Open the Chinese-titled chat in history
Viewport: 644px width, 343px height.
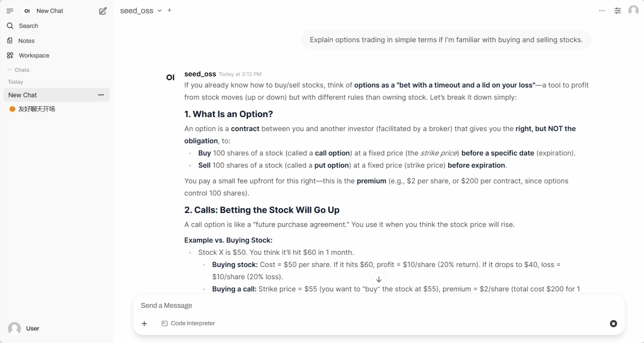pos(36,109)
